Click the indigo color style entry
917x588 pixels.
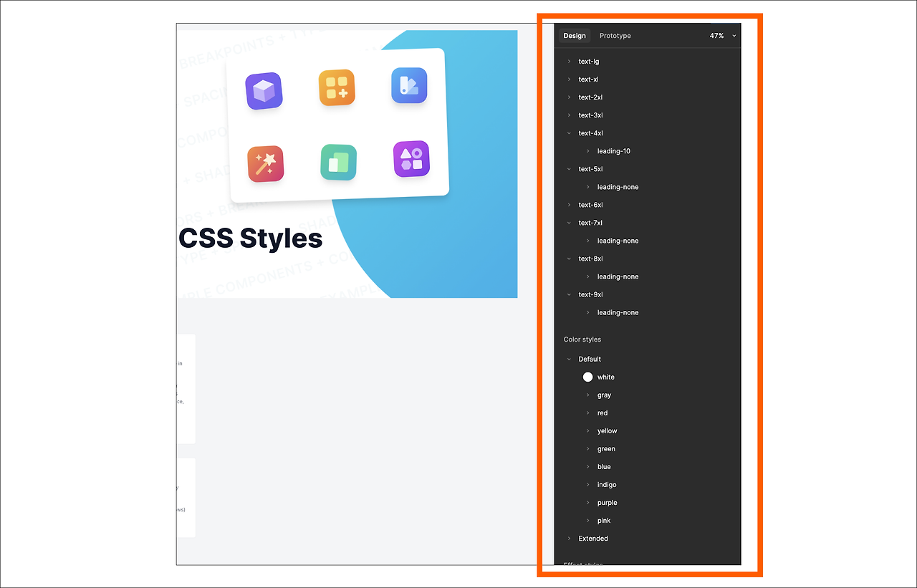pos(606,484)
